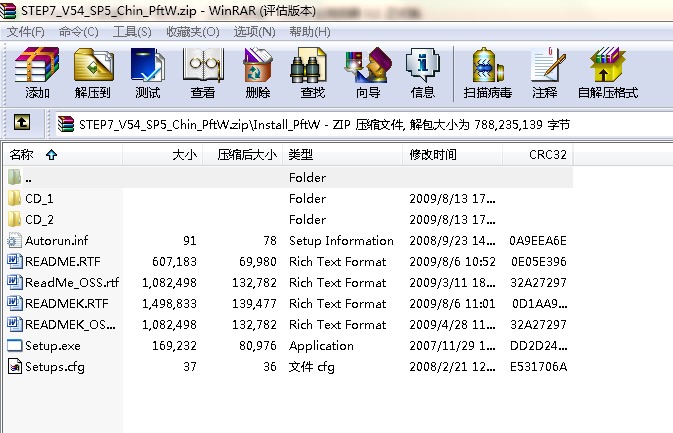Screen dimensions: 673x433
Task: Go up one folder level button
Action: [x=21, y=123]
